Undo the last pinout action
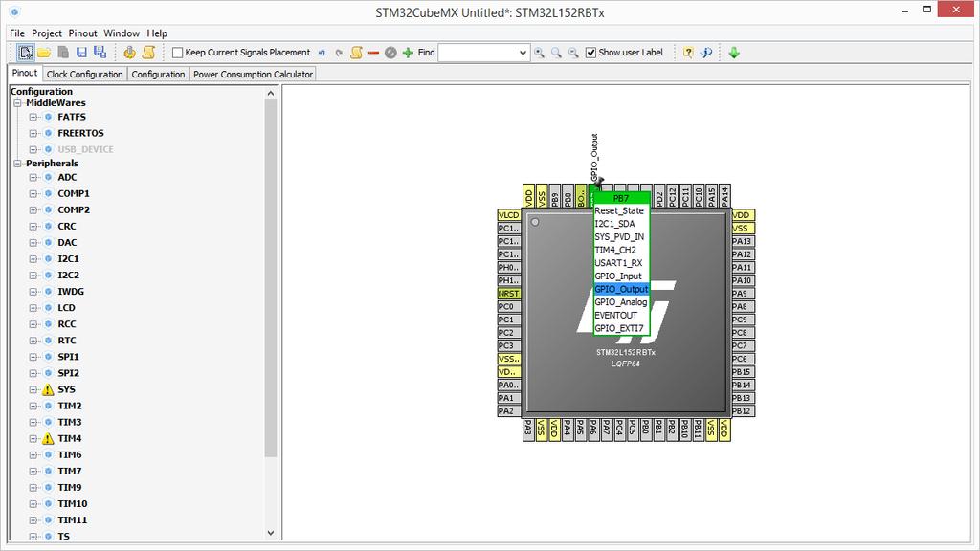 point(322,54)
